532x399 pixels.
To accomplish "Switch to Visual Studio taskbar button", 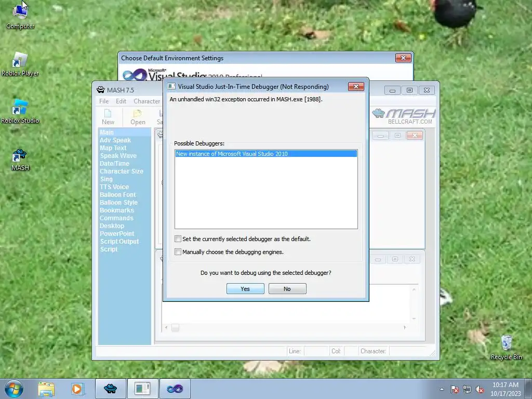I will pos(175,389).
